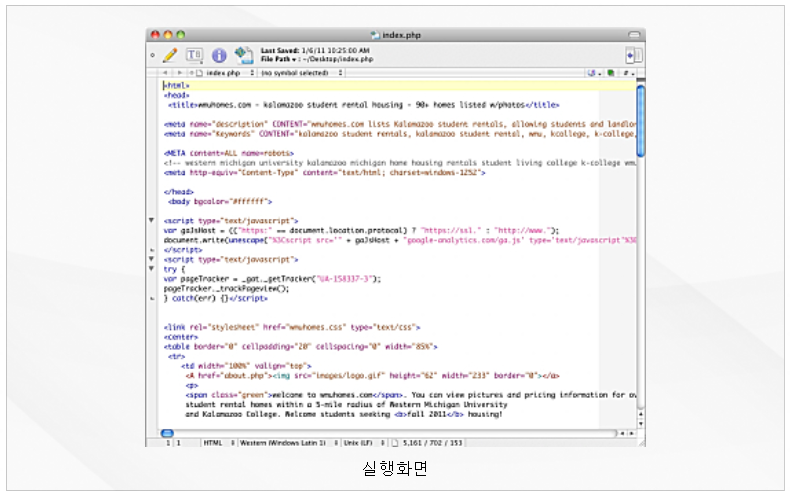This screenshot has width=790, height=495.
Task: Collapse the second script type fold triangle
Action: 151,259
